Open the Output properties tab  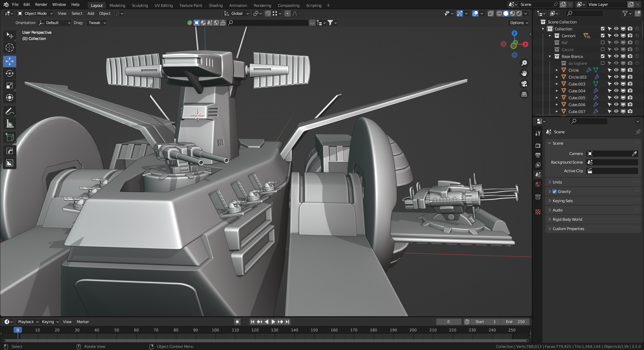click(538, 155)
